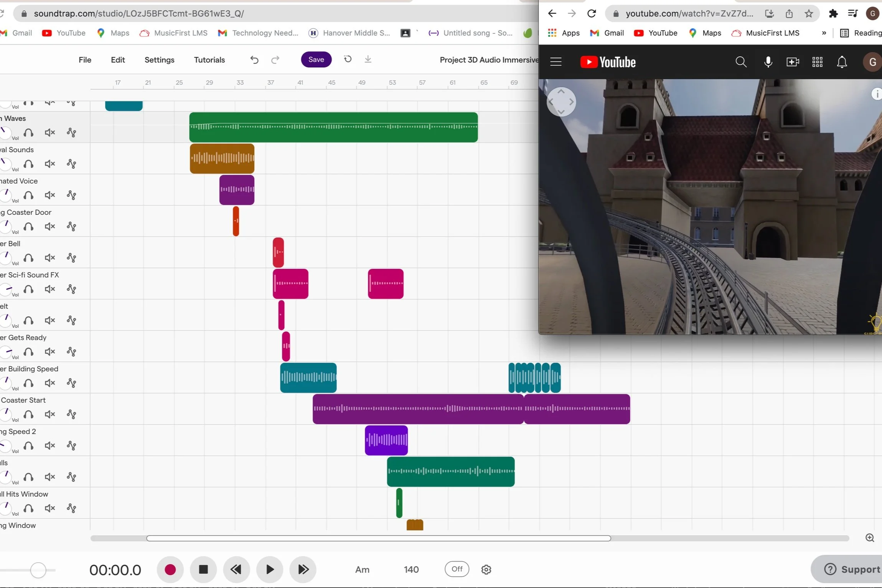Viewport: 882px width, 588px height.
Task: Open automation on Waves track
Action: 71,133
